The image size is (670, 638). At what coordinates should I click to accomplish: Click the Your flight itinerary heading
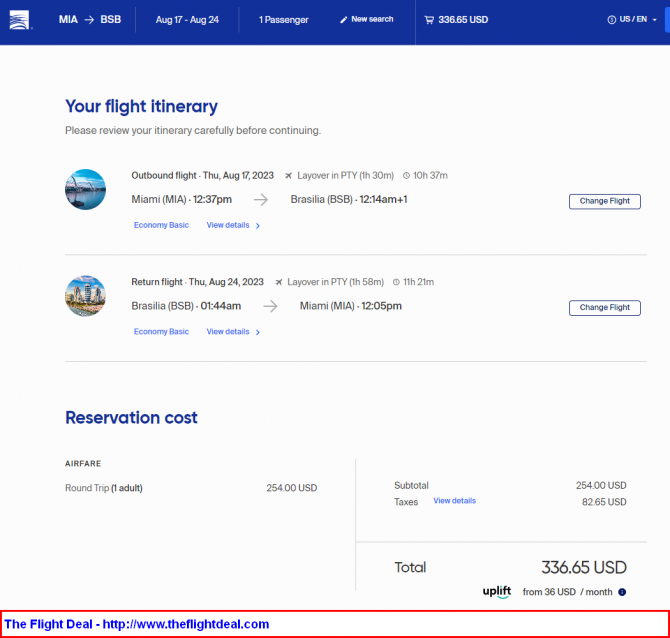tap(141, 107)
